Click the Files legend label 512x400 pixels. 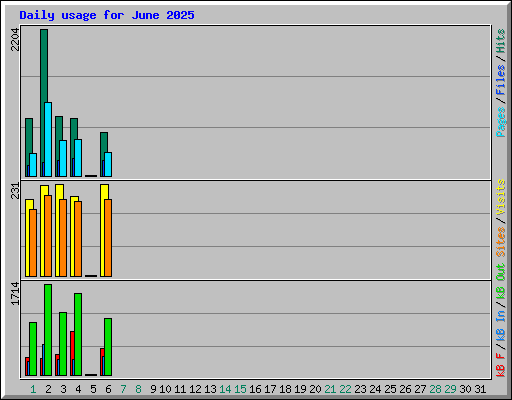coord(501,80)
